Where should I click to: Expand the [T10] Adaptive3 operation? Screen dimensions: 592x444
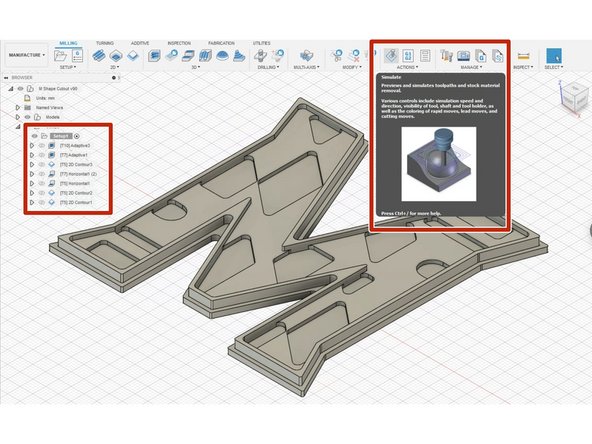(x=32, y=145)
